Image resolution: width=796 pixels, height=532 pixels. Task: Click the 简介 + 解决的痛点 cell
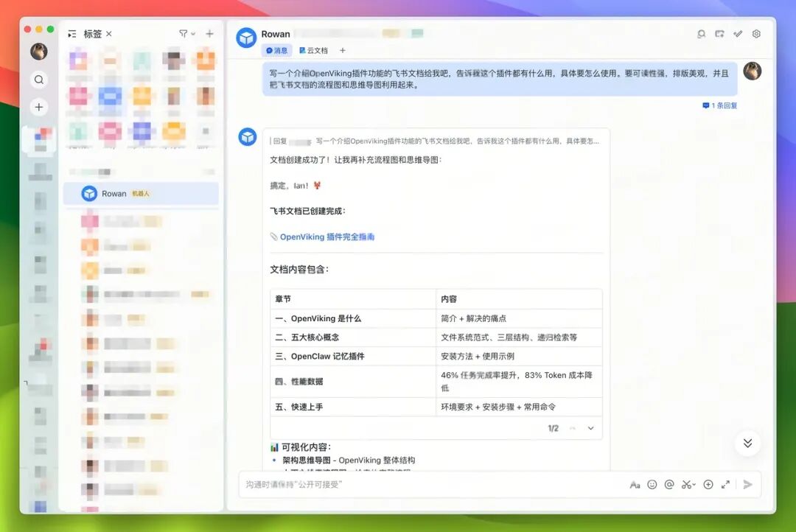(x=519, y=318)
